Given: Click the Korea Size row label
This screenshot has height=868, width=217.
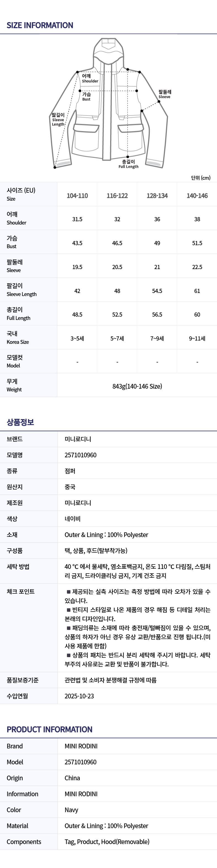Looking at the screenshot, I should 18,338.
